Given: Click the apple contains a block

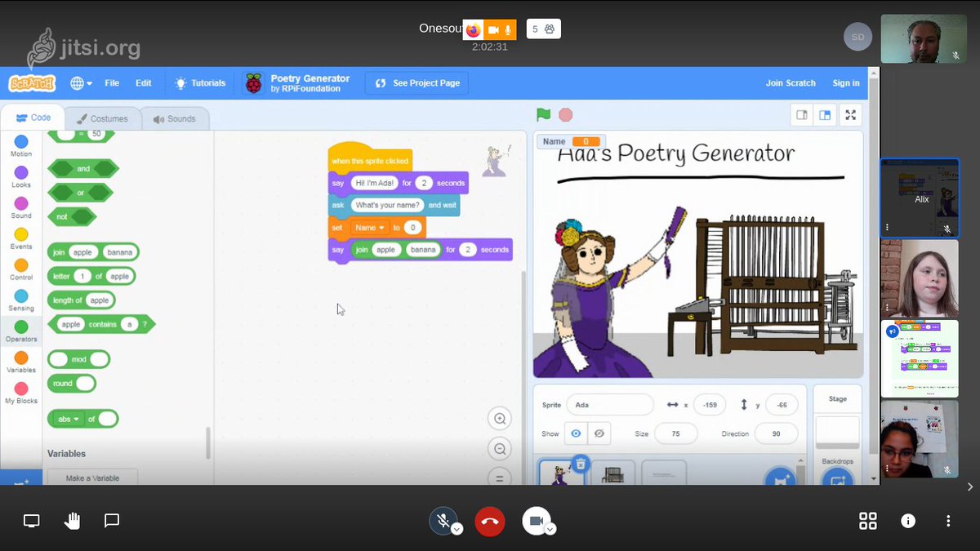Looking at the screenshot, I should 101,324.
